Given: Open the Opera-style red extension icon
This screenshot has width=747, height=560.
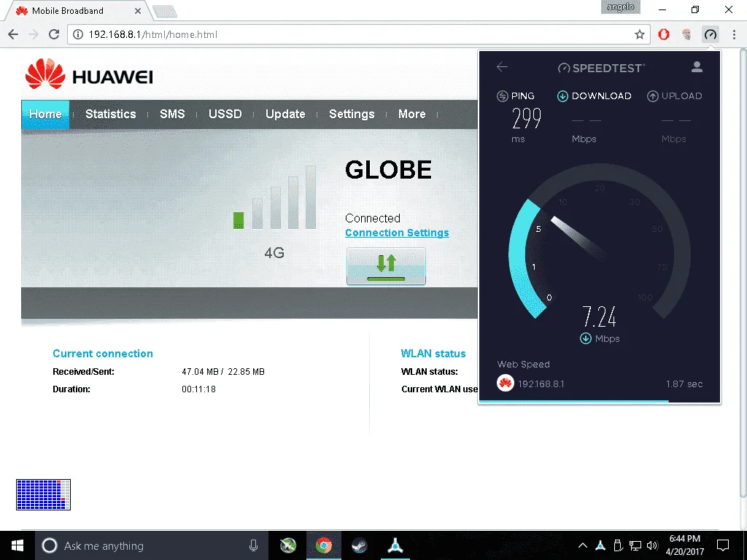Looking at the screenshot, I should point(664,34).
